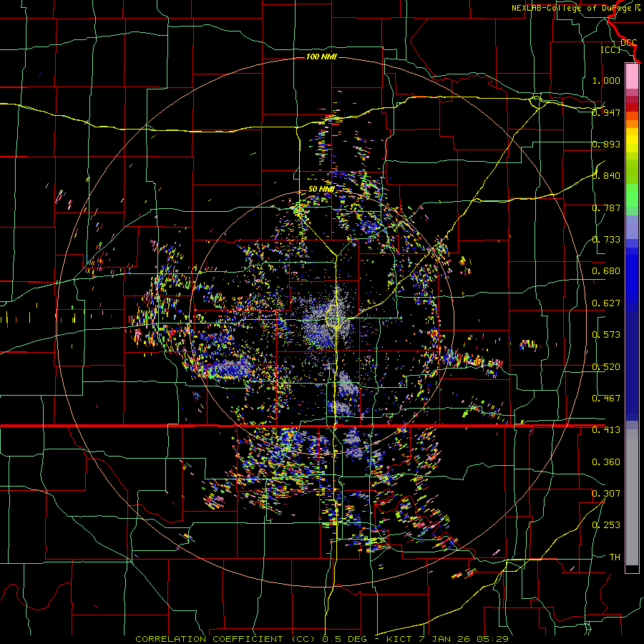Click the [CC] product label
Image resolution: width=644 pixels, height=644 pixels.
coord(610,49)
